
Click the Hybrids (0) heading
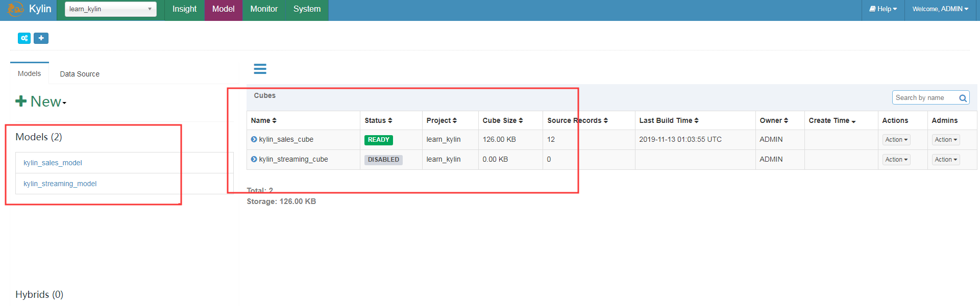tap(39, 294)
